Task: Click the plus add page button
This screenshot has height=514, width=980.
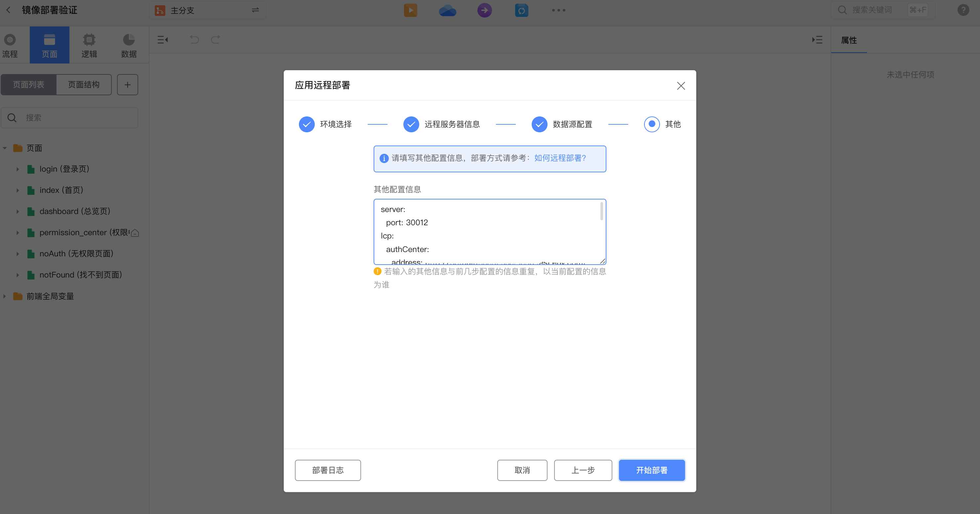Action: [127, 84]
